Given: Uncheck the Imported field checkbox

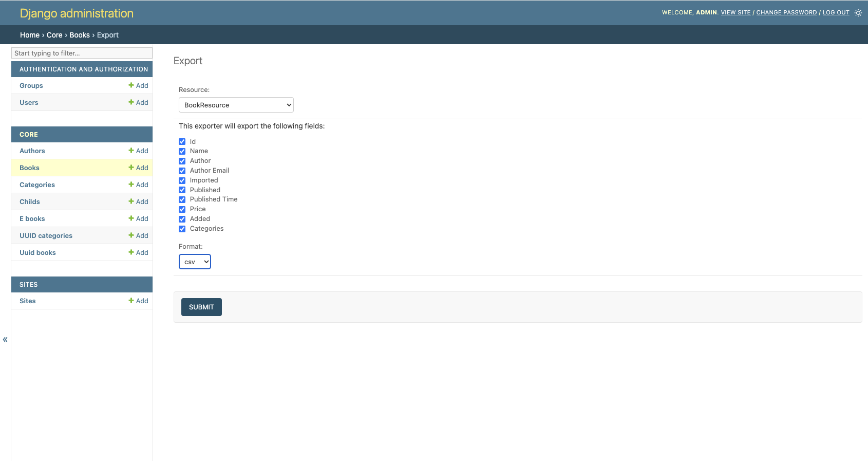Looking at the screenshot, I should point(182,180).
